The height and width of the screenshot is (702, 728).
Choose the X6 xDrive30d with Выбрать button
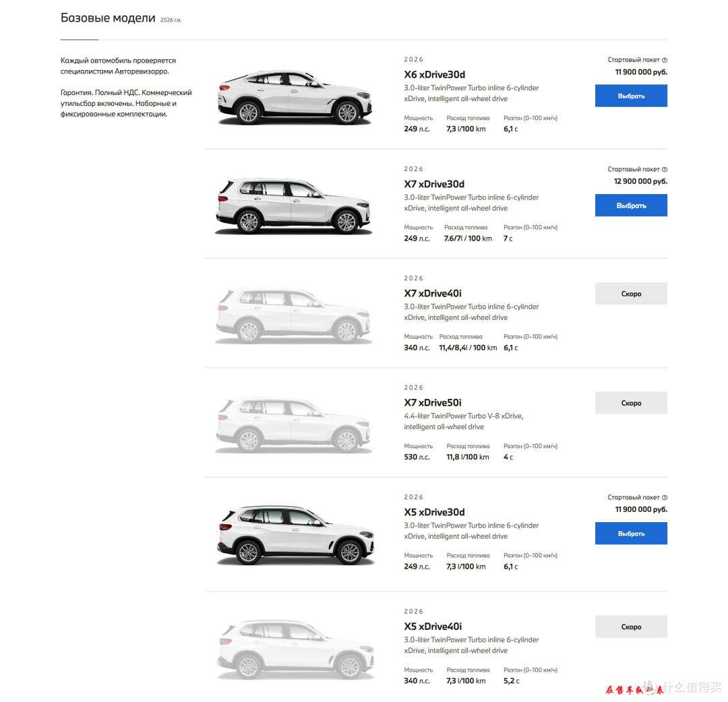click(x=631, y=96)
